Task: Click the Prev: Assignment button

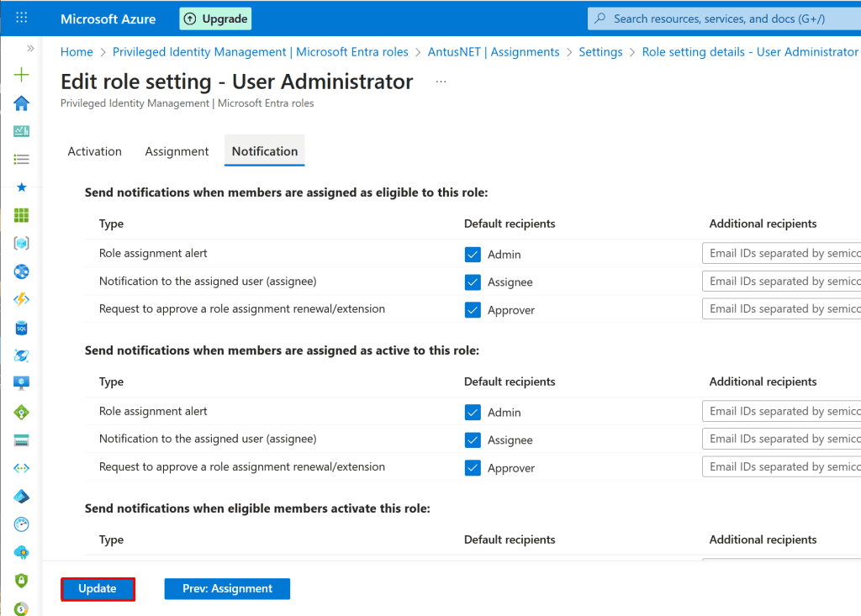Action: tap(227, 589)
